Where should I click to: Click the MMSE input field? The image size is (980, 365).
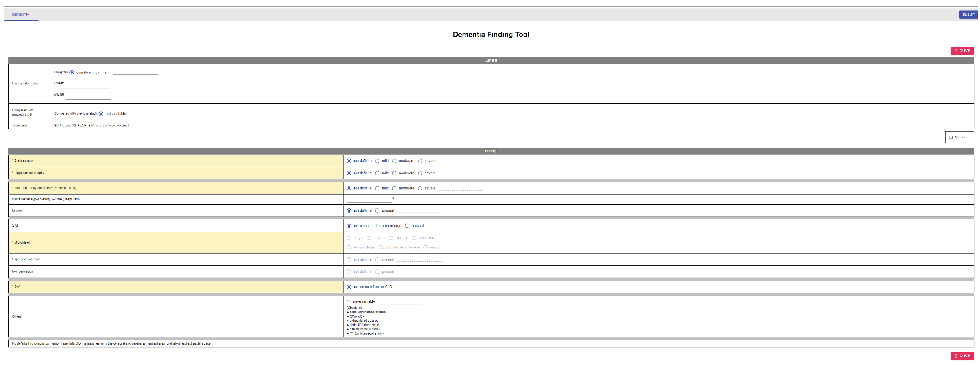pyautogui.click(x=88, y=95)
